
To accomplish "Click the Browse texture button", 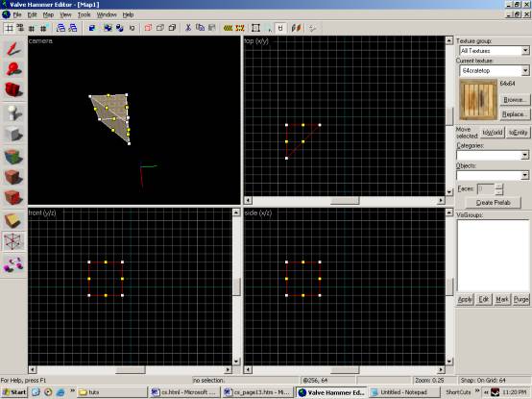I will 515,99.
